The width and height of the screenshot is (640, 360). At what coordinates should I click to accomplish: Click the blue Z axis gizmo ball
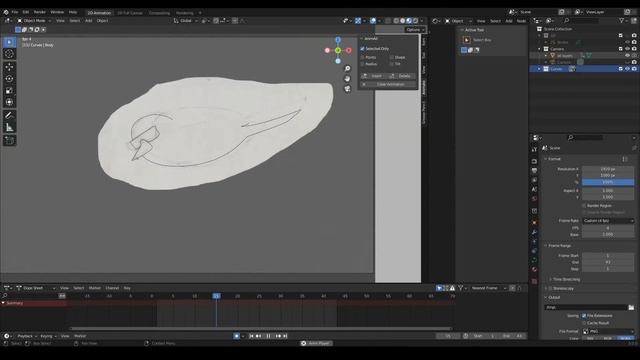point(338,40)
